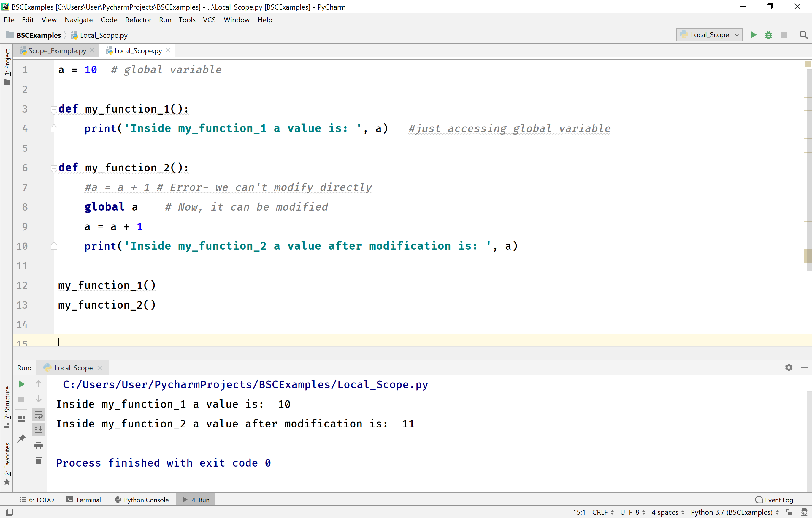Stop the process using the square stop icon
This screenshot has width=812, height=518.
[21, 399]
